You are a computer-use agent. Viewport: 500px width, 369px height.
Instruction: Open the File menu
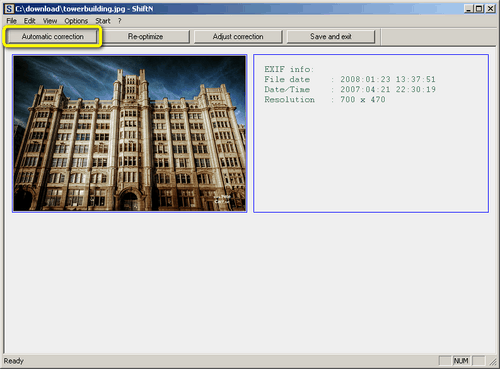(x=12, y=21)
